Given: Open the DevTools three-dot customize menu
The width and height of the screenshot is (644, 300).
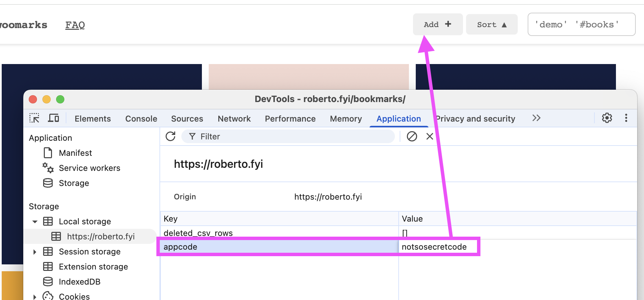Looking at the screenshot, I should pyautogui.click(x=626, y=118).
